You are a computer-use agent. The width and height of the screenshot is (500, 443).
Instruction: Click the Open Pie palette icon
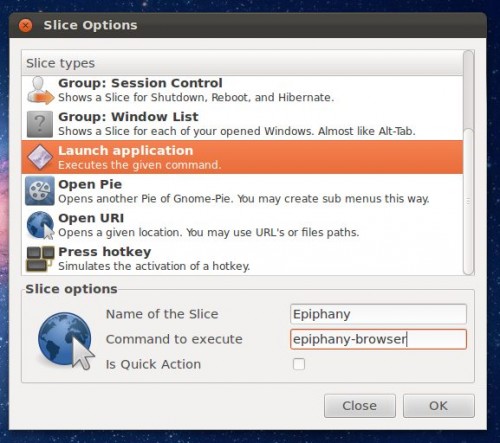coord(40,191)
